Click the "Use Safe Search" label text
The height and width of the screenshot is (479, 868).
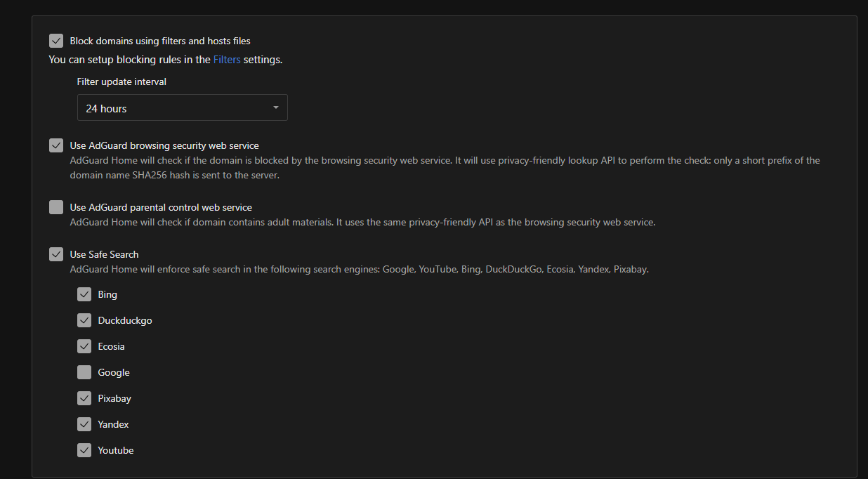(x=103, y=254)
